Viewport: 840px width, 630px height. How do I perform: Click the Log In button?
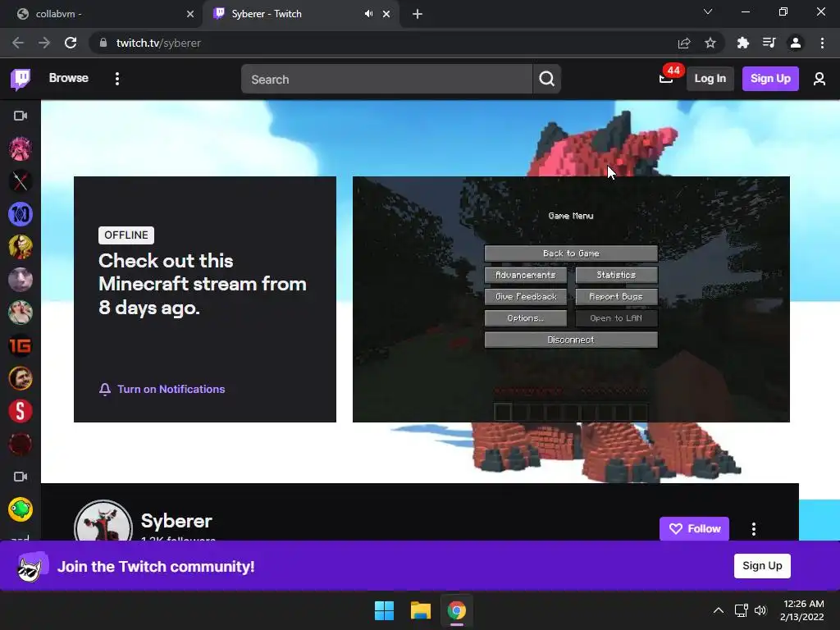pyautogui.click(x=710, y=79)
